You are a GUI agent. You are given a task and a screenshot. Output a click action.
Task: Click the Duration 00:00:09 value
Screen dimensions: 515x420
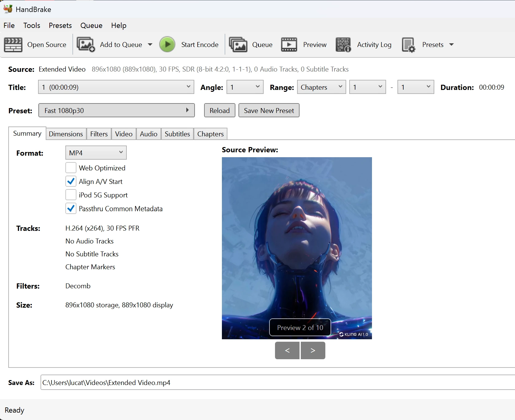pyautogui.click(x=492, y=87)
